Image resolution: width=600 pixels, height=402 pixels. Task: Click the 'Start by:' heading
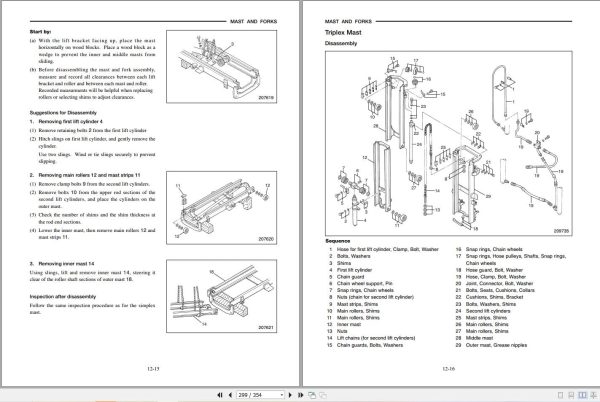point(40,32)
